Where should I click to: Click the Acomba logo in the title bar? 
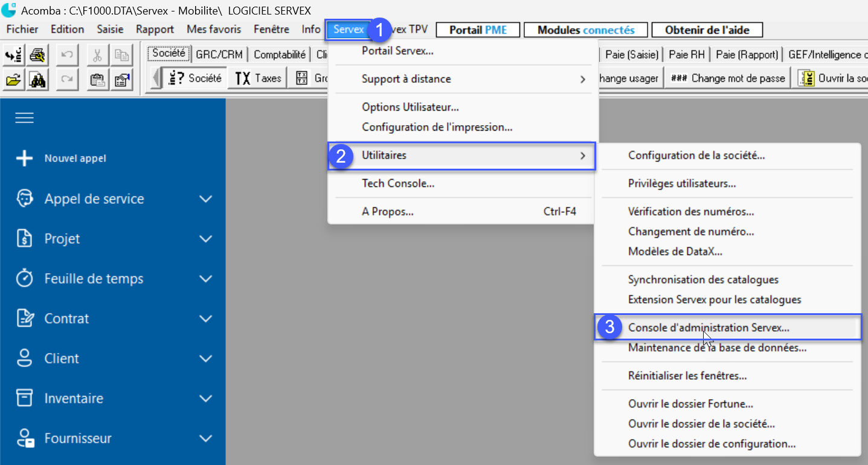click(x=8, y=10)
